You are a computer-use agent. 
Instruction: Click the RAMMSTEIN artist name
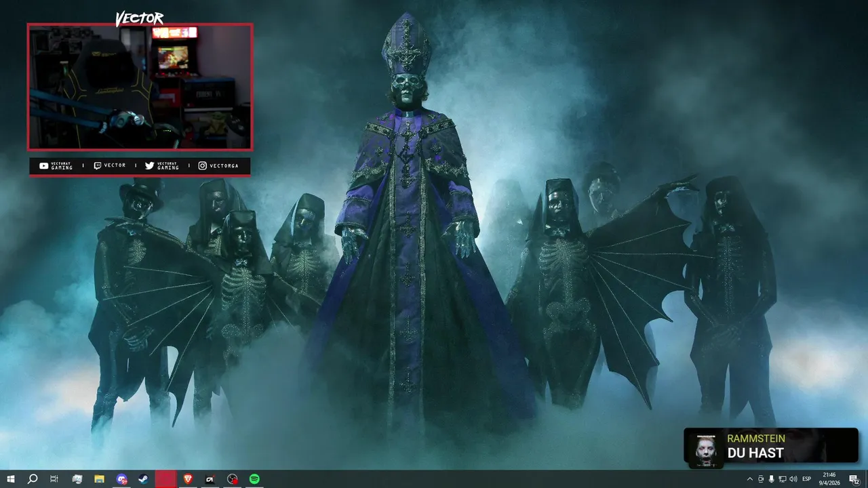pyautogui.click(x=756, y=439)
